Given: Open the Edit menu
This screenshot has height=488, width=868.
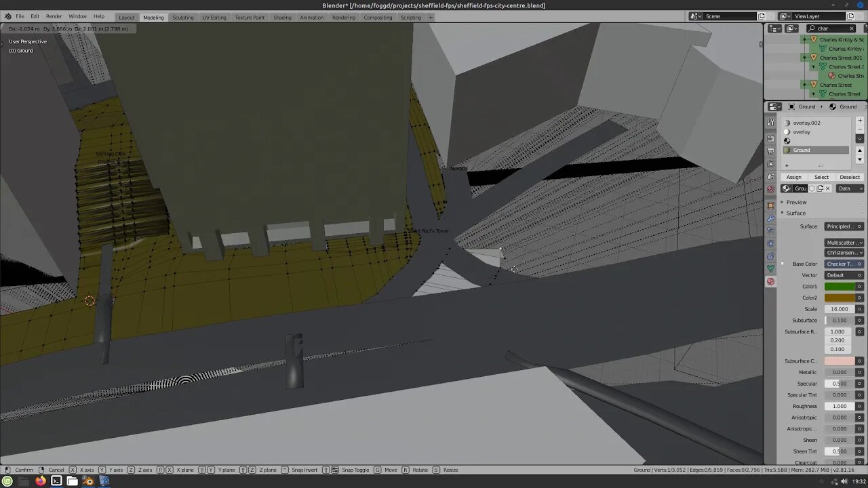Looking at the screenshot, I should (x=35, y=16).
